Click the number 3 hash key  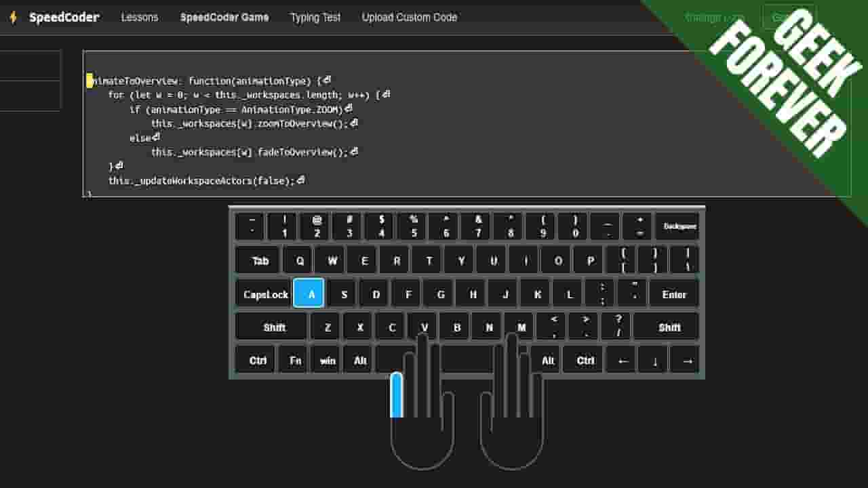[347, 226]
